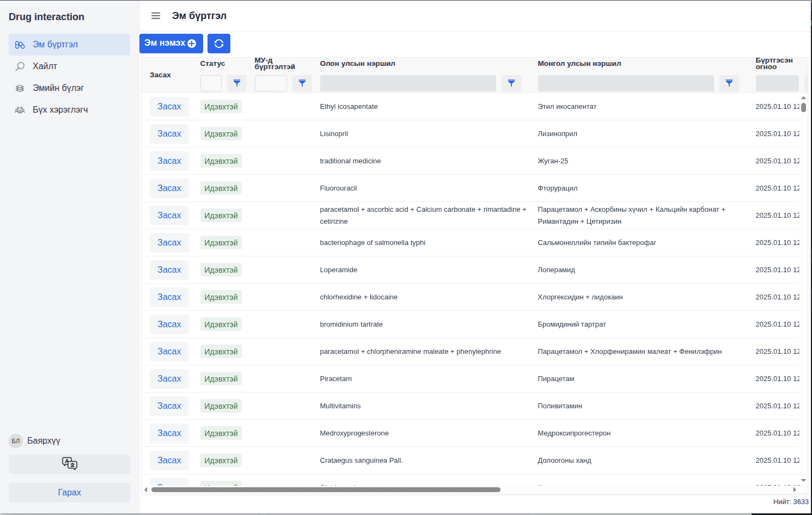
Task: Open filter for Олон улсын нэршил
Action: pos(511,83)
